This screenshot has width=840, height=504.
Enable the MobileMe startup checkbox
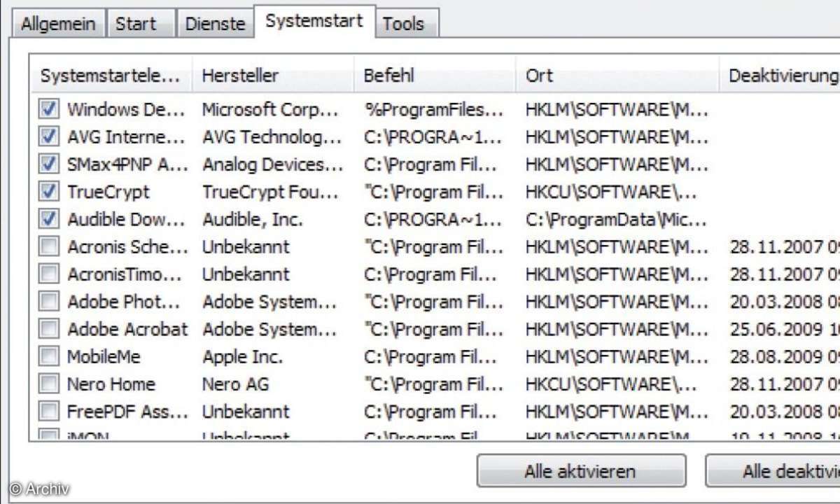pyautogui.click(x=49, y=356)
